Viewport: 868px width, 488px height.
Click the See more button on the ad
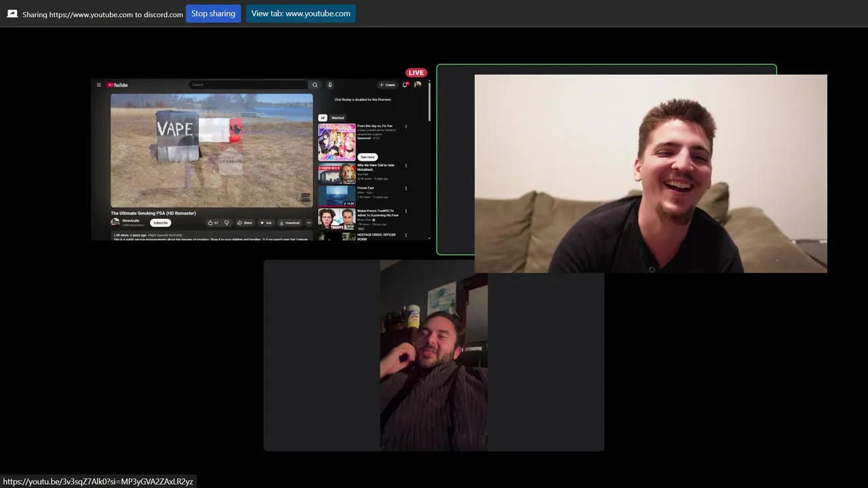(368, 157)
